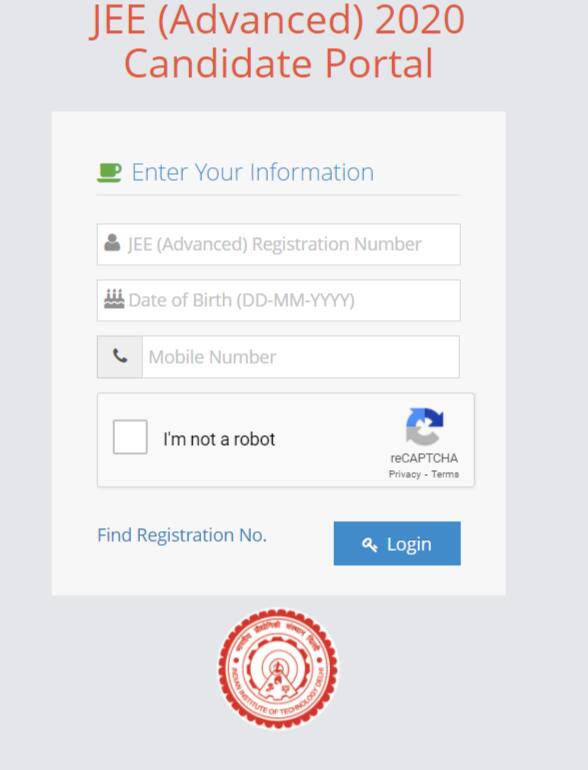588x770 pixels.
Task: Open the Find Registration No. link
Action: click(x=182, y=535)
